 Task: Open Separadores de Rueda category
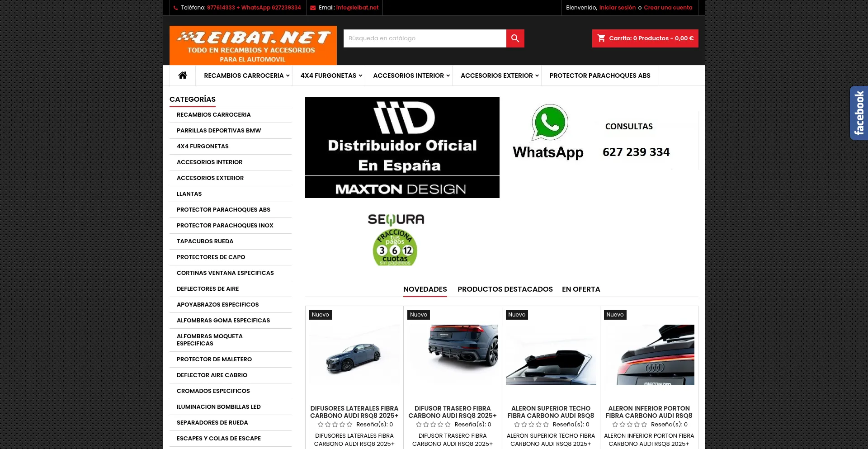click(x=212, y=423)
